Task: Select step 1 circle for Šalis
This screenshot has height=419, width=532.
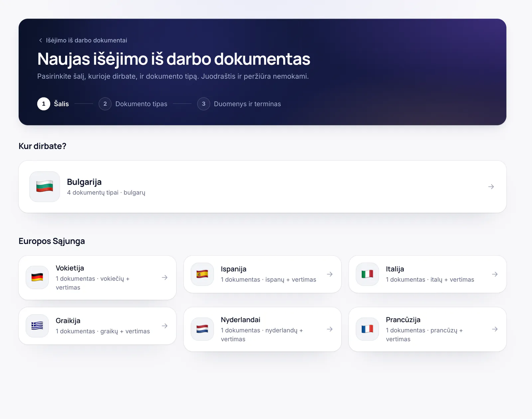Action: pos(44,104)
